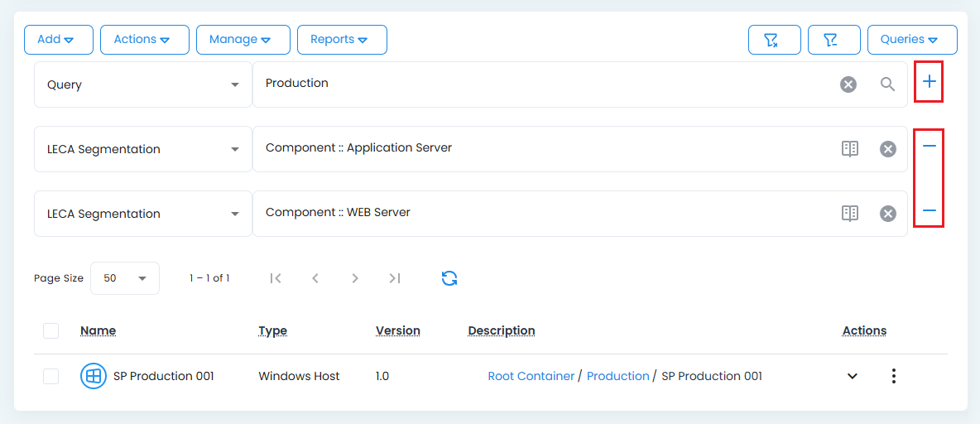
Task: Open the book picker for WEB Server
Action: [849, 214]
